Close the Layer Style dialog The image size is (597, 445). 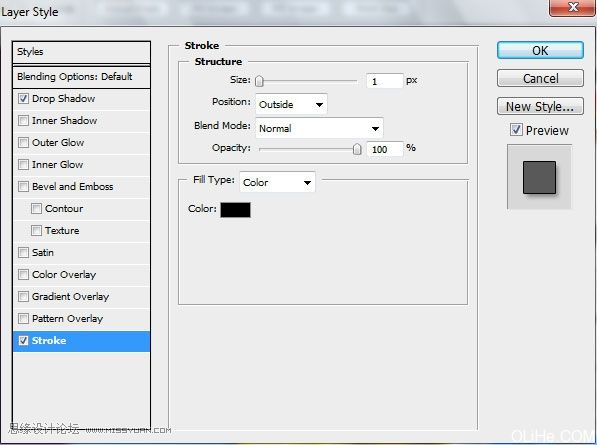coord(573,8)
